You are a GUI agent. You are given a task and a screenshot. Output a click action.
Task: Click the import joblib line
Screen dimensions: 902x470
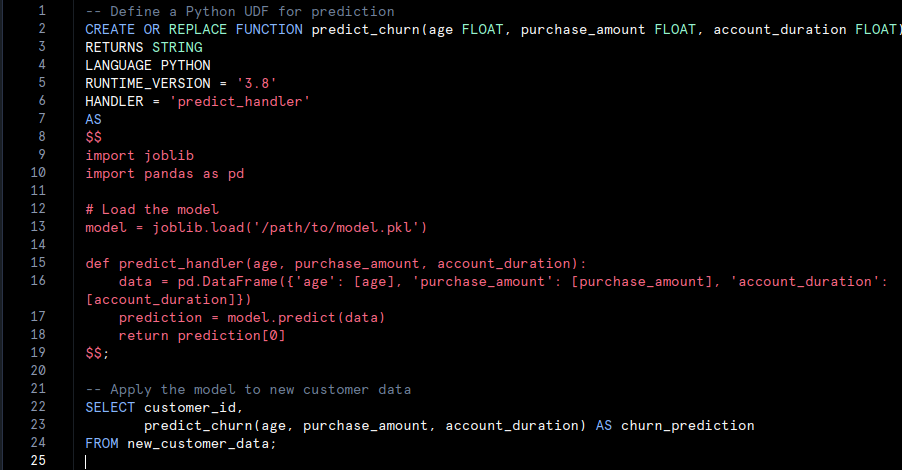click(140, 155)
